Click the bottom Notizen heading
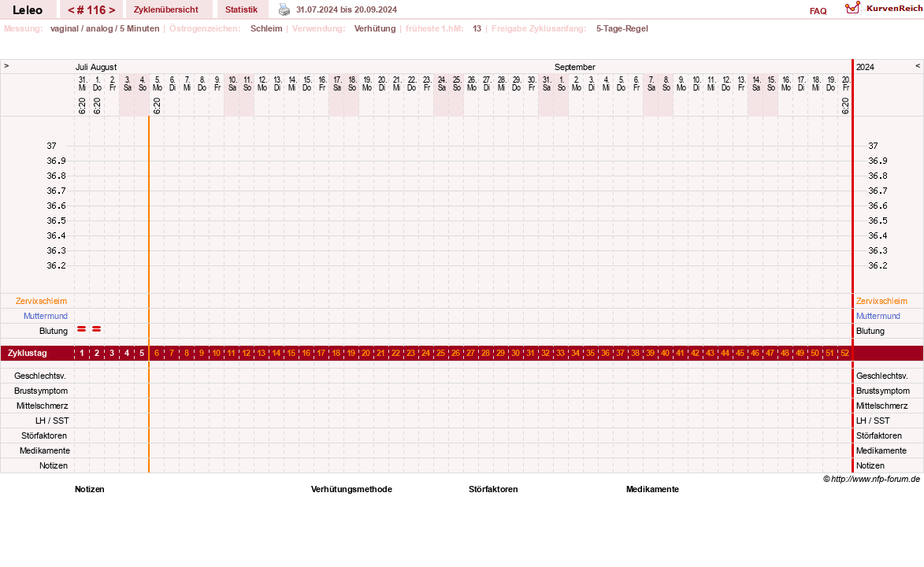 click(x=90, y=489)
